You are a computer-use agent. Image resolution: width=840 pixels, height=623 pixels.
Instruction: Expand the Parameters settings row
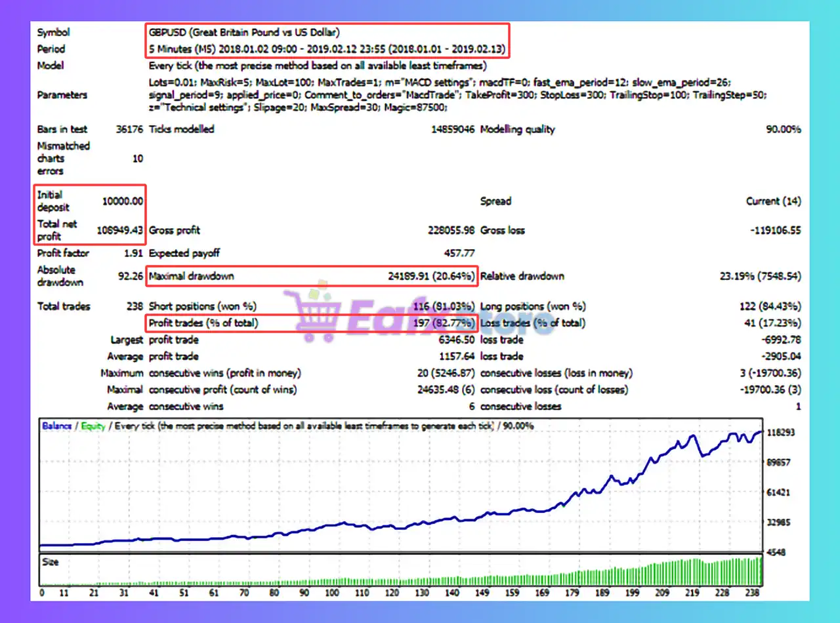click(54, 95)
